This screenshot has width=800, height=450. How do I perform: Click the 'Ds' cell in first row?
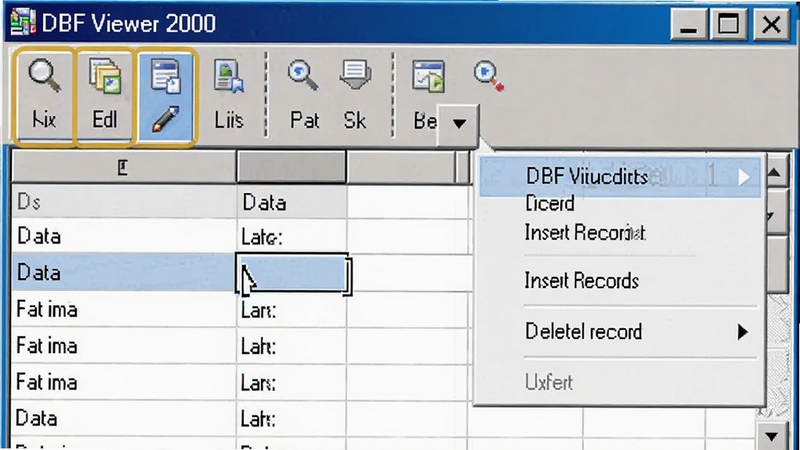pos(123,202)
